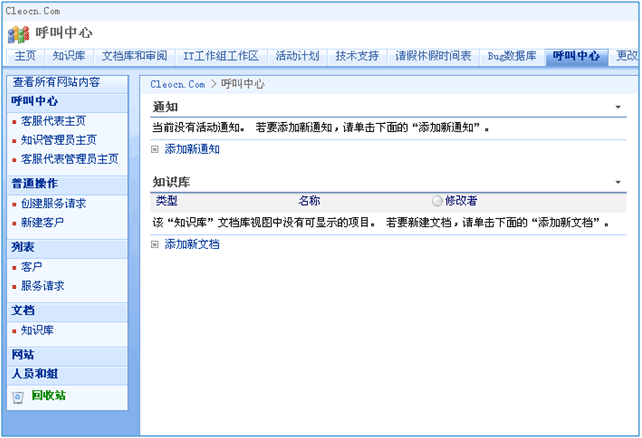Open the recycle bin icon in the sidebar
This screenshot has width=642, height=438.
point(18,397)
